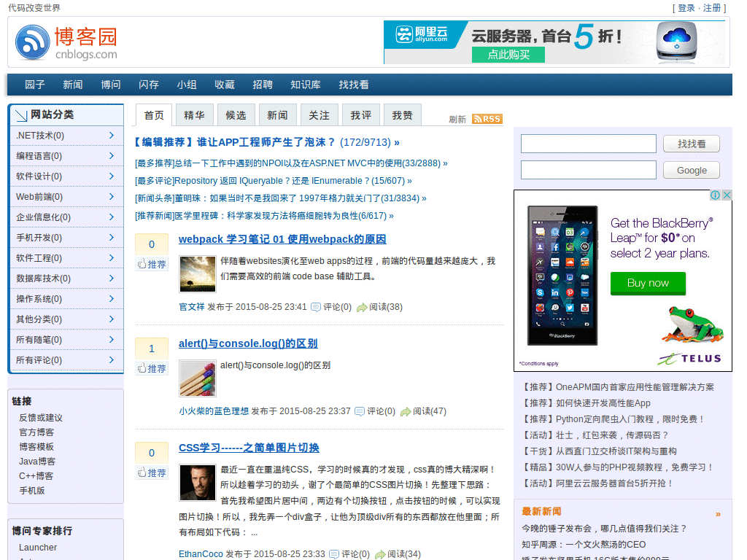
Task: Click the 点此购买 button in Aliyun banner
Action: point(508,55)
